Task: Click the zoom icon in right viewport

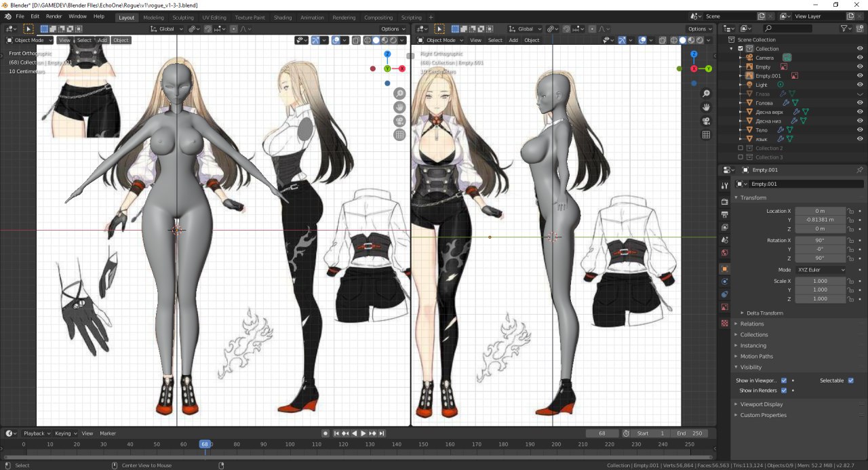Action: (x=706, y=94)
